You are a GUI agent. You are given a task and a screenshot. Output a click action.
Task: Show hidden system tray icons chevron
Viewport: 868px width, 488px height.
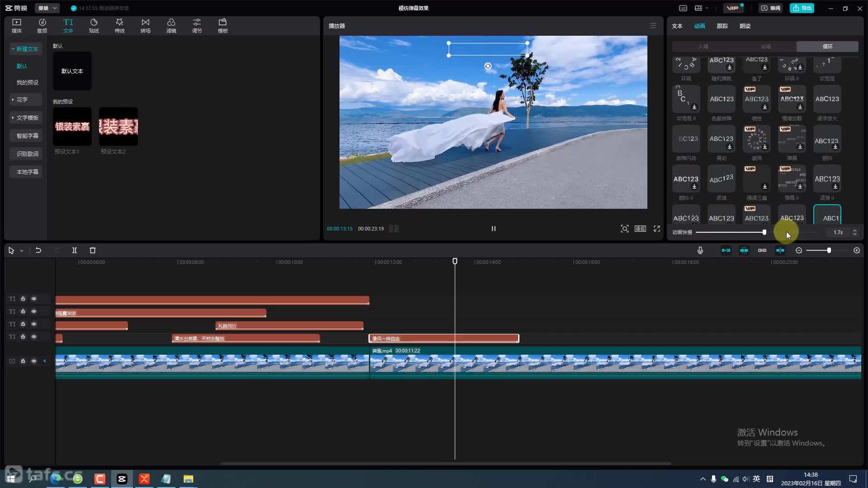[x=703, y=479]
